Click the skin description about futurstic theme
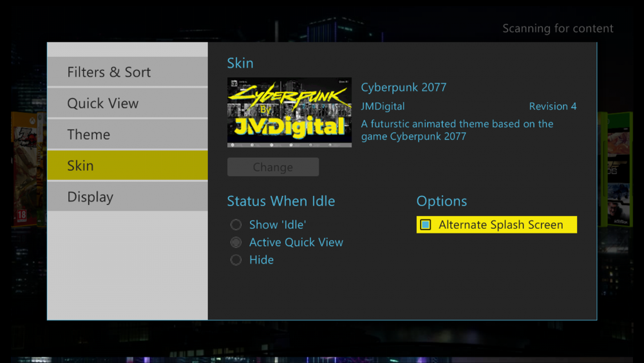 click(457, 130)
